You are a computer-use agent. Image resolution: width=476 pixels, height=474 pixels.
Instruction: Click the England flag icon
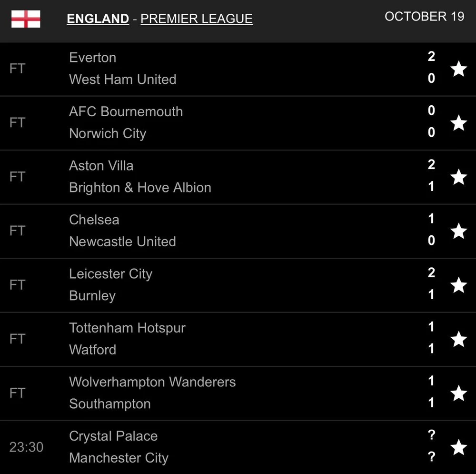[26, 19]
